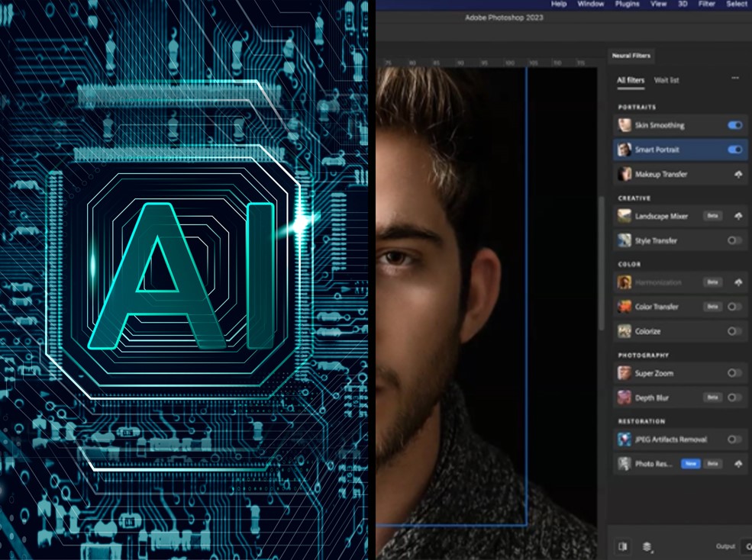The height and width of the screenshot is (560, 752).
Task: Open the Output dropdown at panel bottom
Action: click(747, 546)
